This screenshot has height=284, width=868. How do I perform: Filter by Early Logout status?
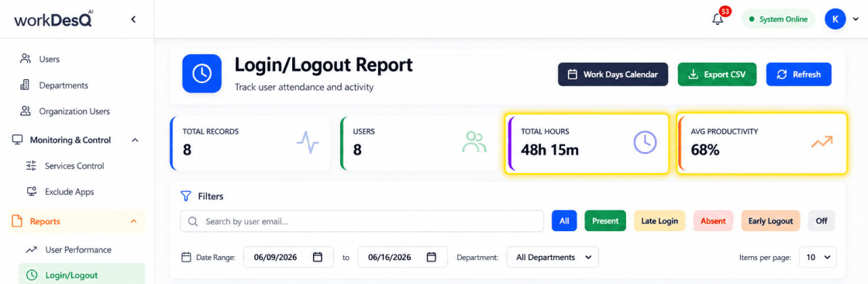click(770, 221)
